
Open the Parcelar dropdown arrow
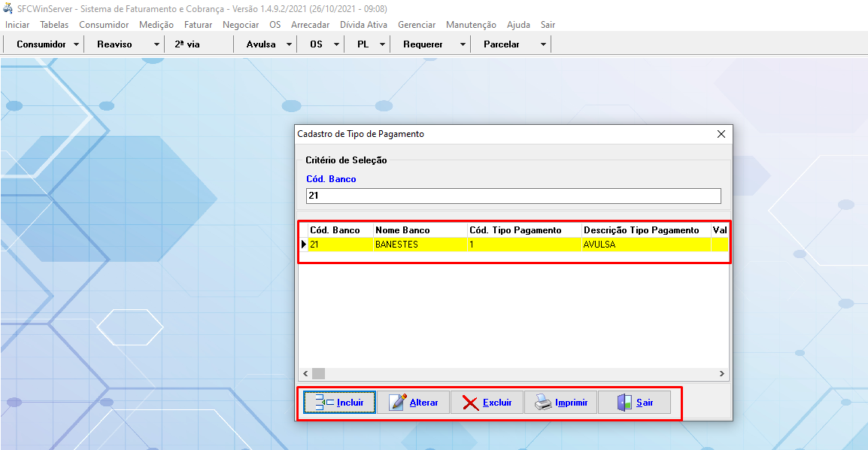[x=543, y=44]
